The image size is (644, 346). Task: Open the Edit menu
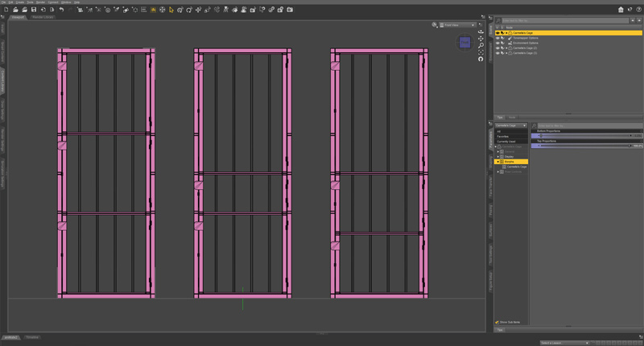(10, 2)
